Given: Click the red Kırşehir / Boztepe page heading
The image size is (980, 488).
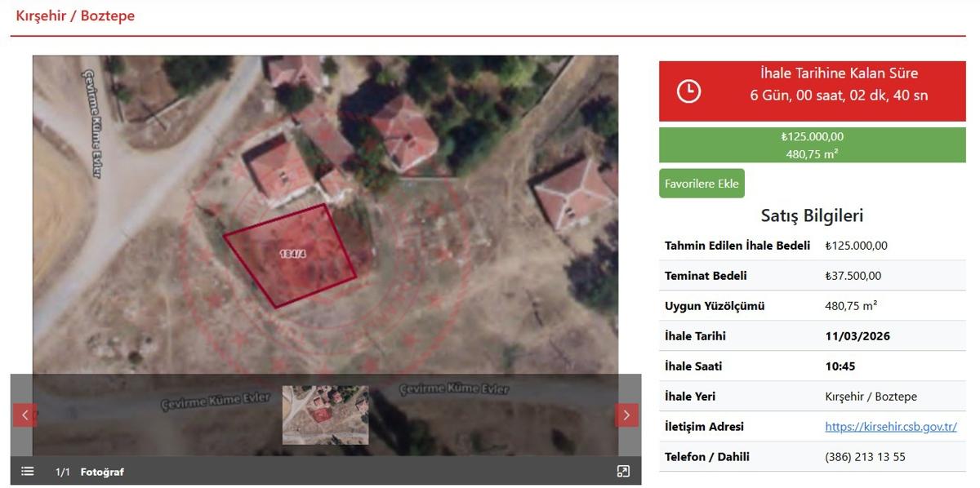Looking at the screenshot, I should [75, 16].
